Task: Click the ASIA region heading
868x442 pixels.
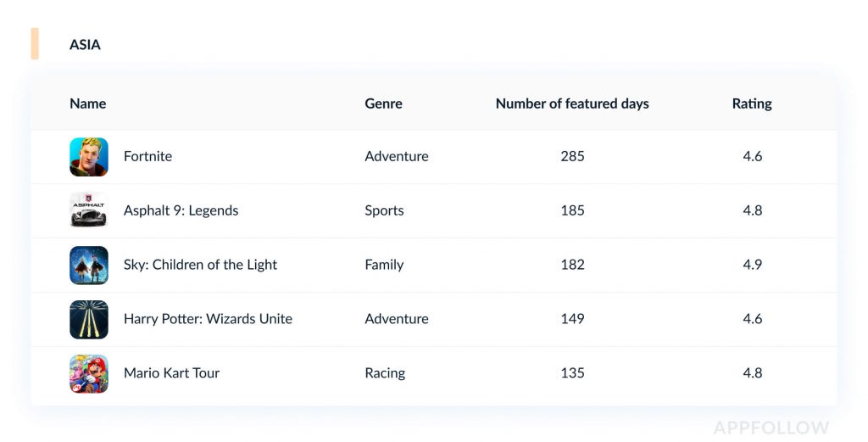Action: [x=85, y=44]
